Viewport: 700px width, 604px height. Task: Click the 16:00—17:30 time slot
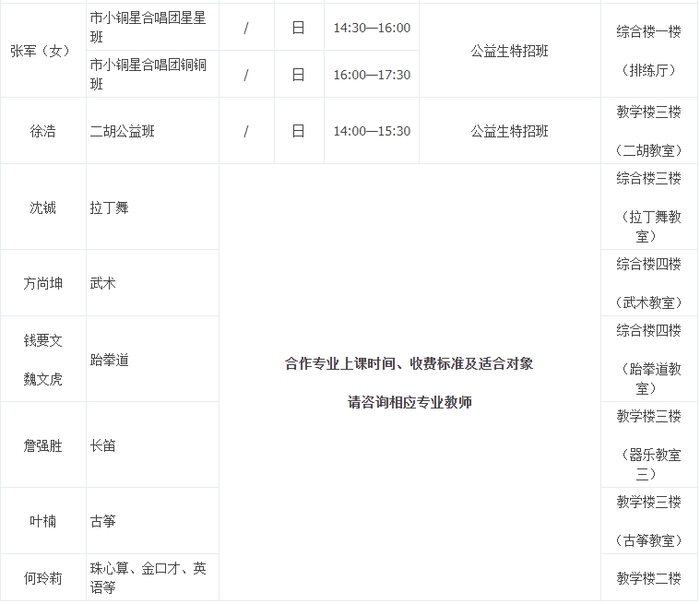pyautogui.click(x=372, y=75)
